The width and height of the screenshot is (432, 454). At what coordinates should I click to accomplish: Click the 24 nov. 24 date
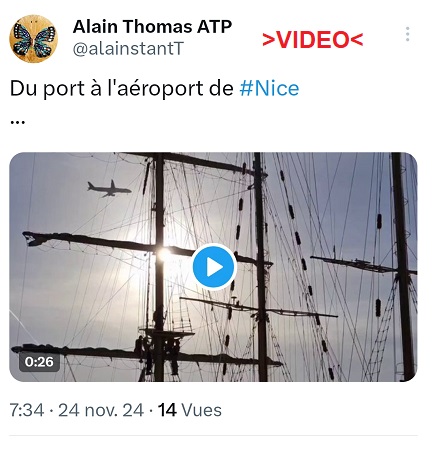coord(101,410)
